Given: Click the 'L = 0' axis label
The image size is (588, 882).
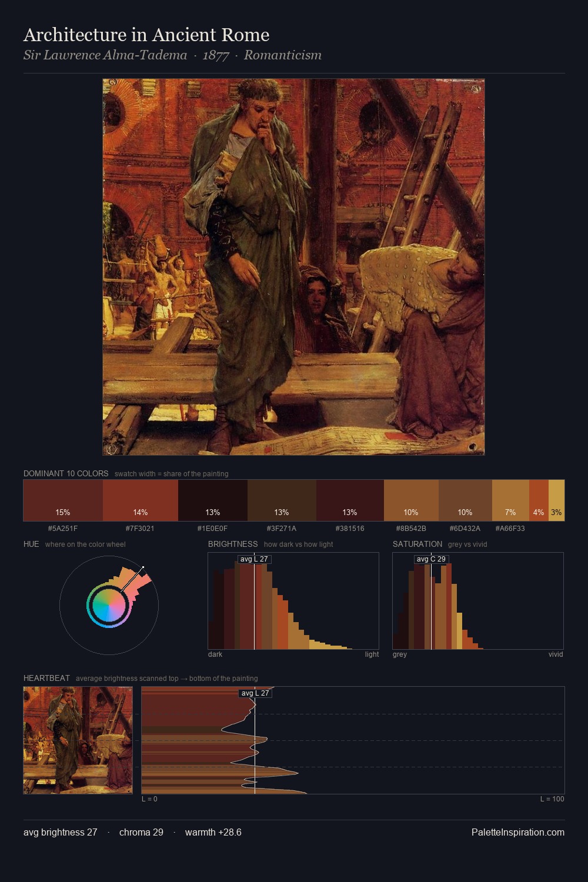Looking at the screenshot, I should (x=149, y=799).
